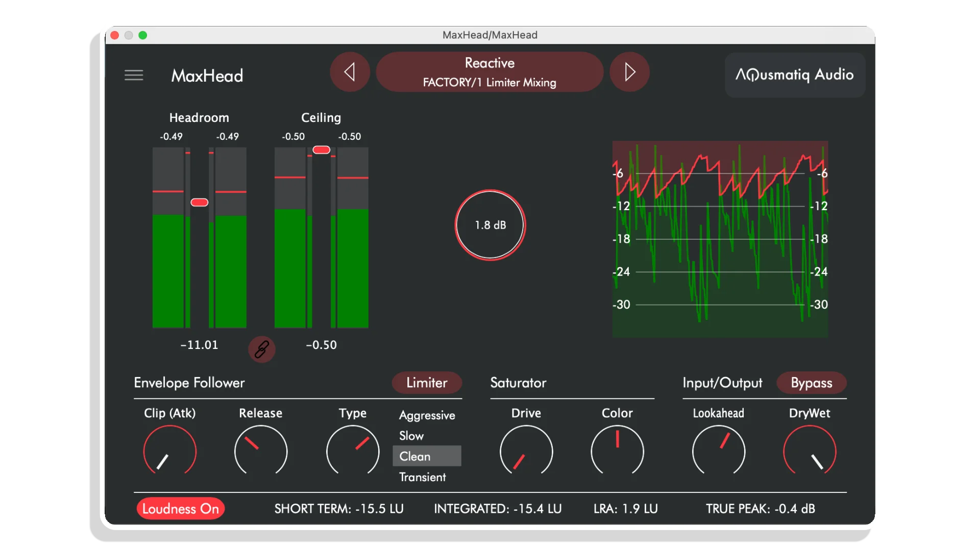Select the Clean type option
This screenshot has height=551, width=980.
coord(427,456)
